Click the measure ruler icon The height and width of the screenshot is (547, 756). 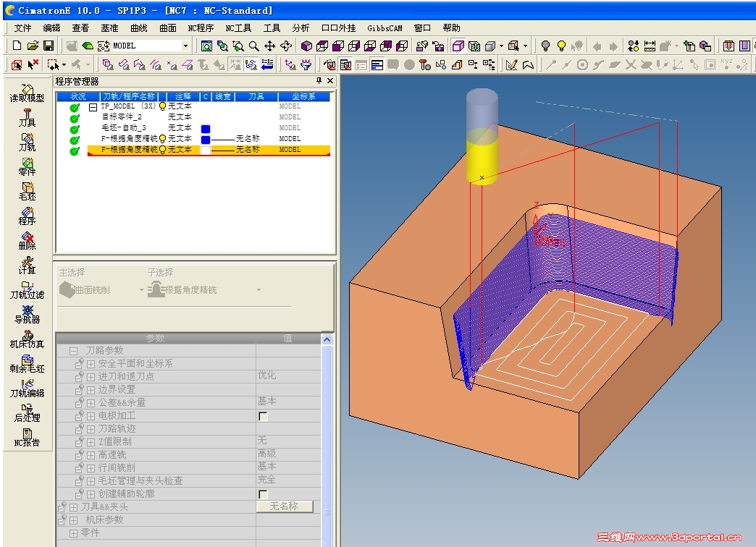(x=650, y=46)
